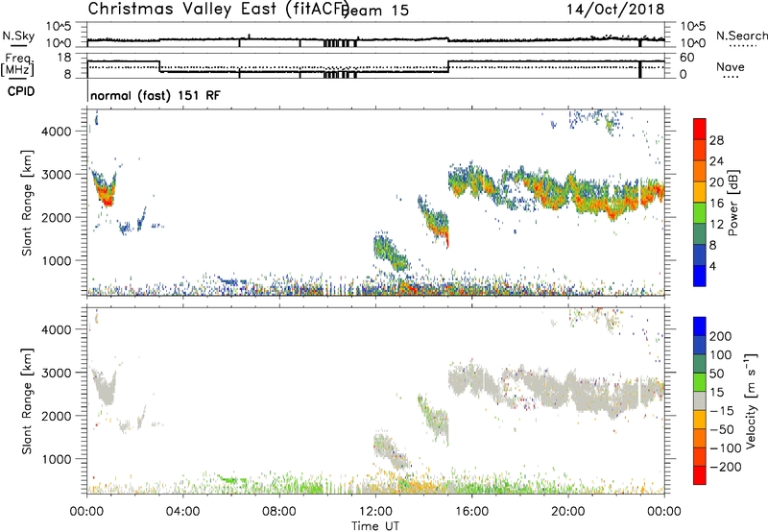Image resolution: width=768 pixels, height=532 pixels.
Task: Click the blue bottom of power color bar
Action: coord(700,276)
